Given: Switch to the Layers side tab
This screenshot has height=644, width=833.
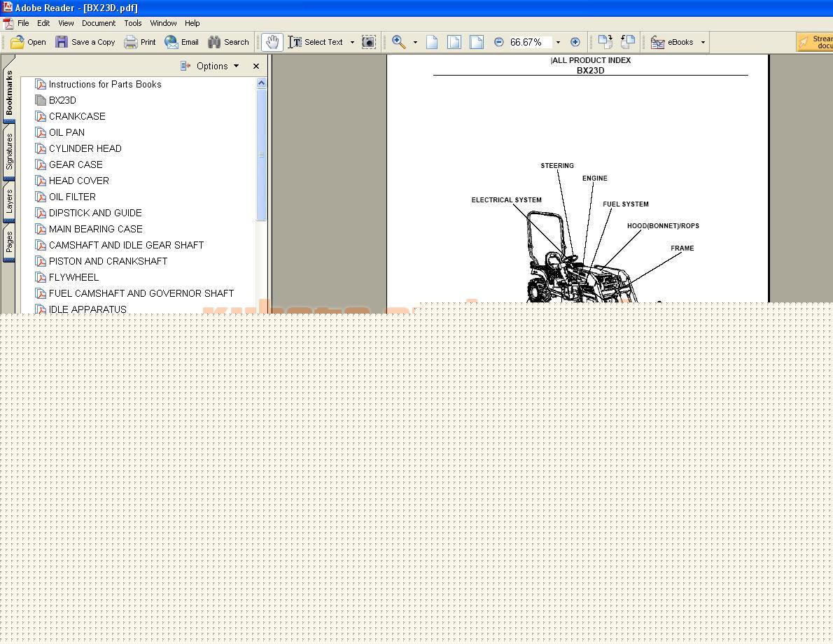Looking at the screenshot, I should click(x=9, y=202).
